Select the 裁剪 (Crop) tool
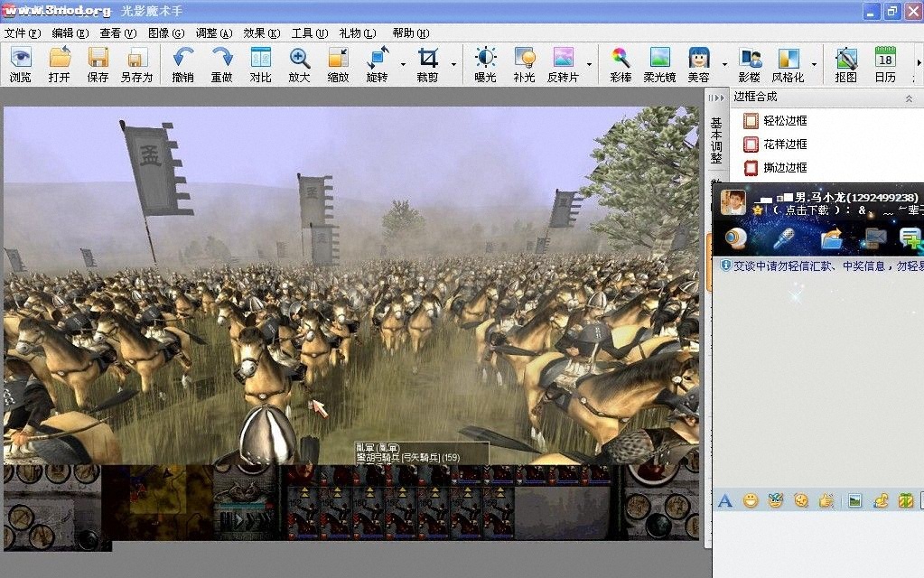 click(428, 63)
